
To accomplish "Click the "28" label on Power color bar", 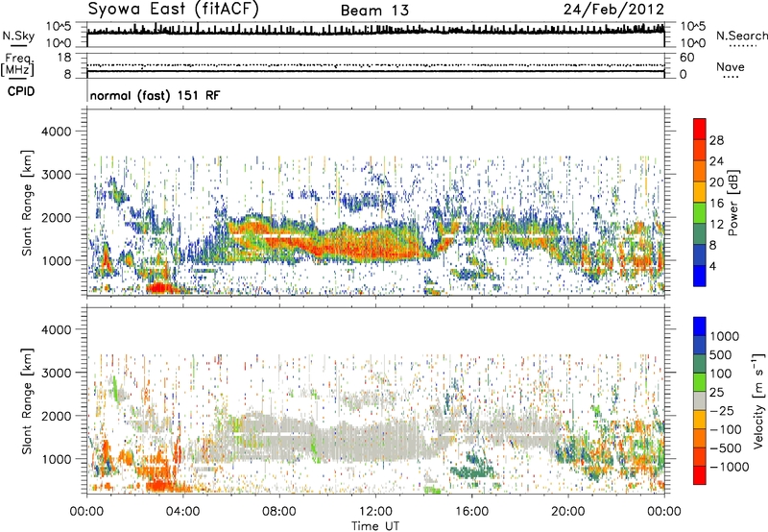I will tap(716, 140).
